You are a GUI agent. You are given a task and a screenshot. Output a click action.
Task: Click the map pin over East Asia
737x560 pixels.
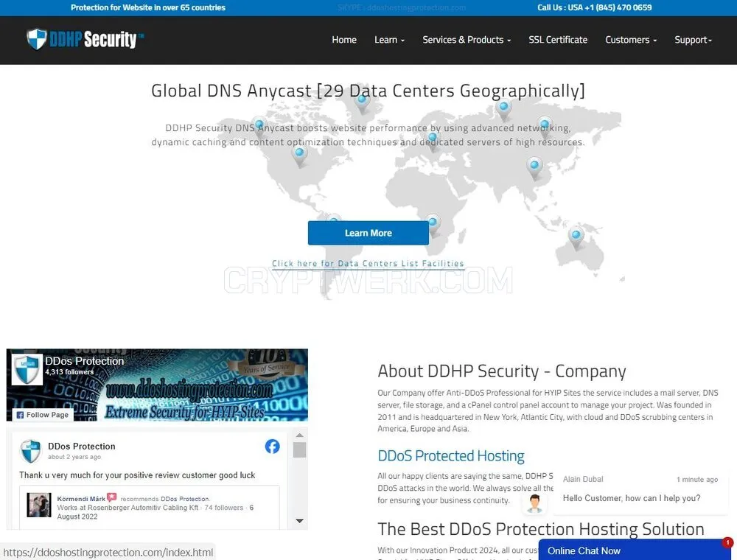(x=534, y=168)
